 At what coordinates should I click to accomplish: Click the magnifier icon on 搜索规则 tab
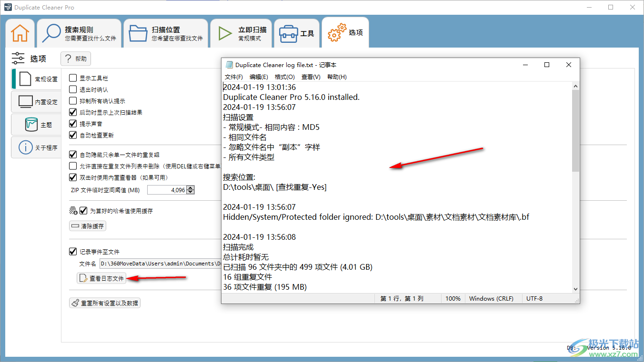pyautogui.click(x=51, y=33)
